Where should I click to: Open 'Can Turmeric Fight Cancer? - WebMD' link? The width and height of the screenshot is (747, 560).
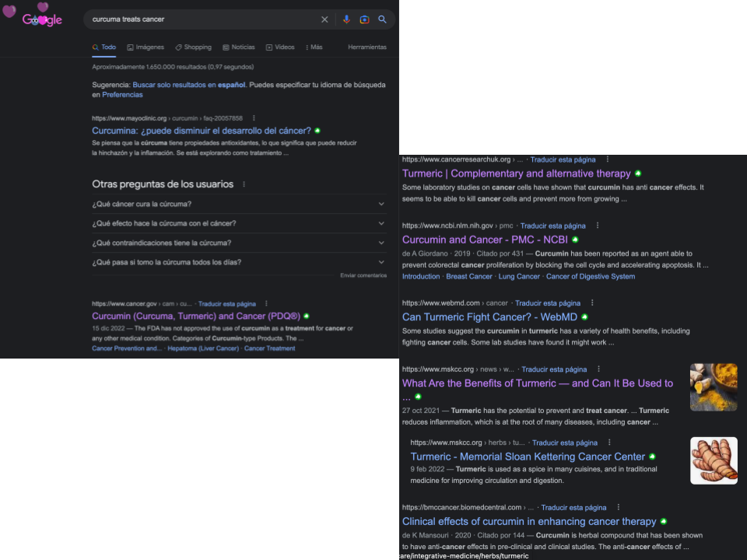click(x=489, y=317)
